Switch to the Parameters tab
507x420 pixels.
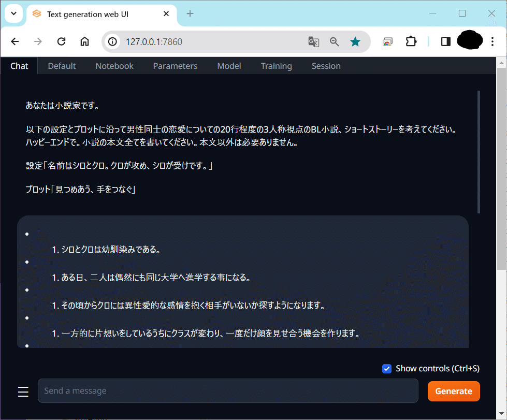click(x=175, y=66)
